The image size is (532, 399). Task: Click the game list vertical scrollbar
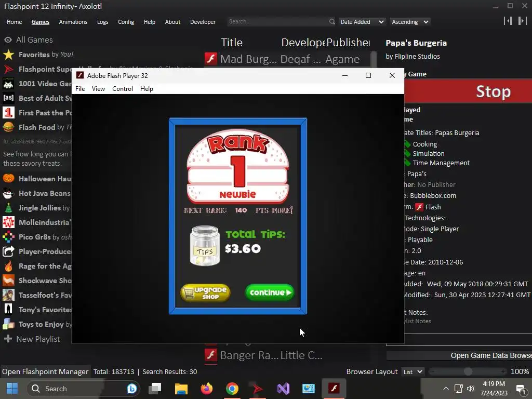[x=374, y=60]
